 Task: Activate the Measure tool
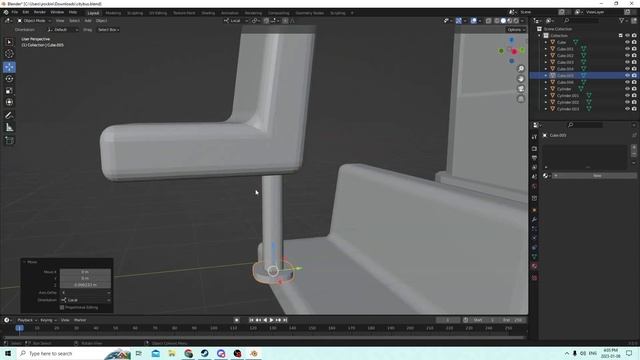pos(9,127)
